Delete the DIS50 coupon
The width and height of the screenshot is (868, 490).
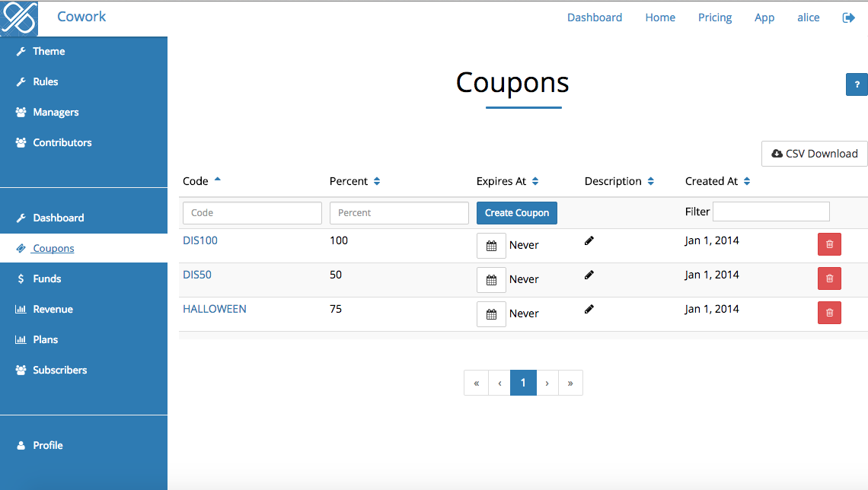click(829, 278)
